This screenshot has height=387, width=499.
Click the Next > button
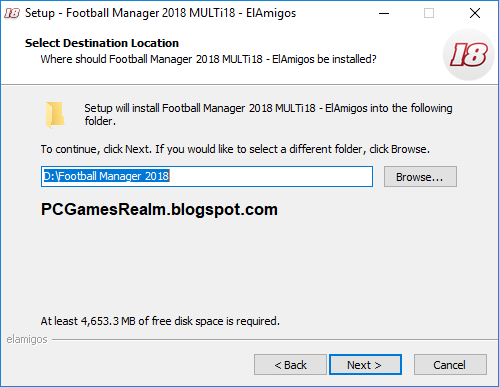pyautogui.click(x=365, y=365)
